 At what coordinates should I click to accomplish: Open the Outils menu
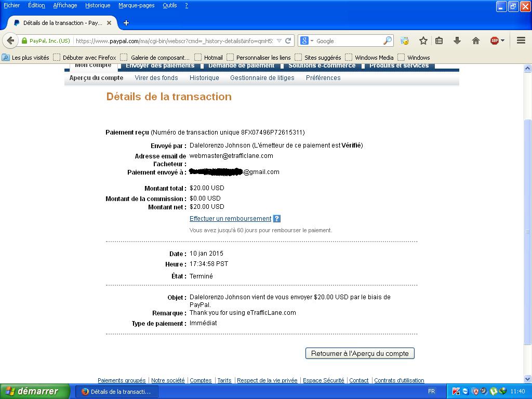tap(170, 5)
